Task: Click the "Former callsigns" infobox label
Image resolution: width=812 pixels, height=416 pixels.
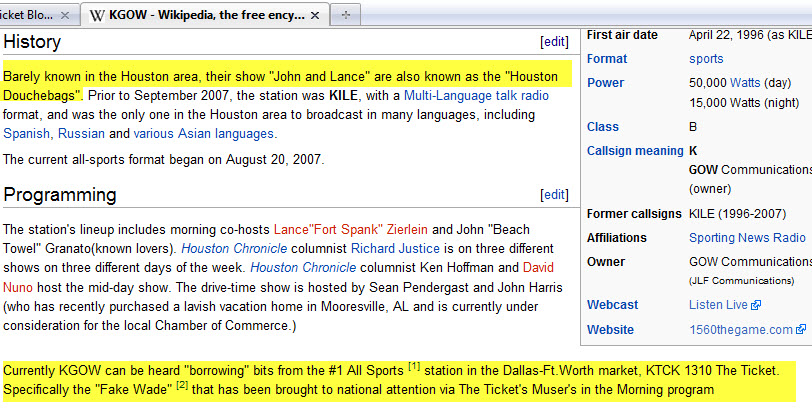Action: 634,213
